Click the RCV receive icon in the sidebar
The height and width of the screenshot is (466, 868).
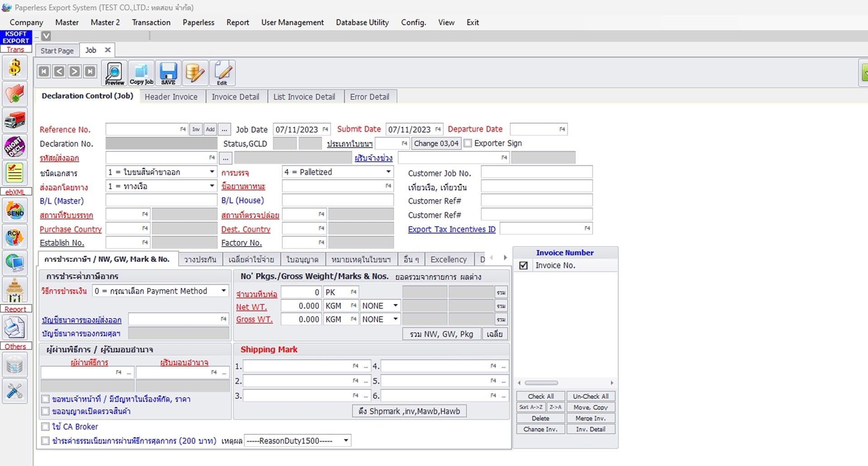(15, 236)
